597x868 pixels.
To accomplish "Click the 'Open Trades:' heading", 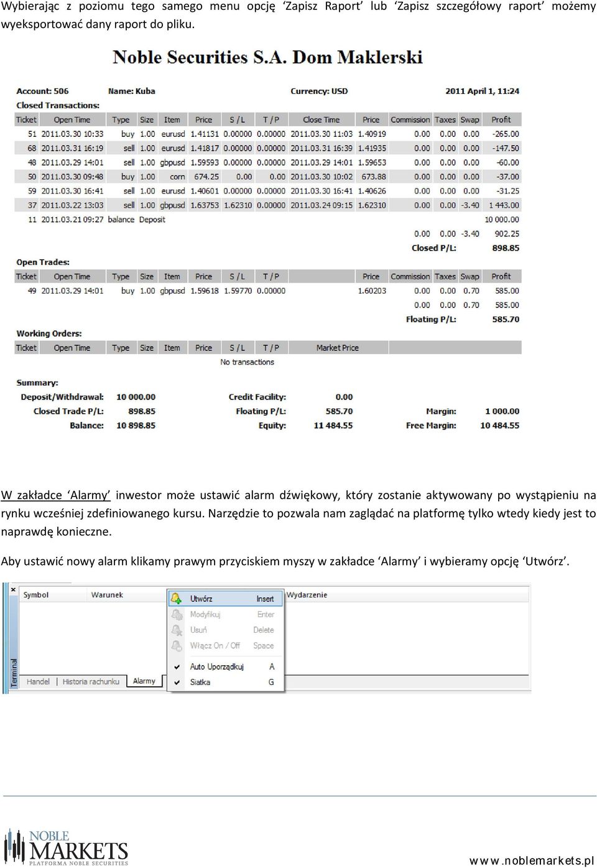I will pos(43,262).
